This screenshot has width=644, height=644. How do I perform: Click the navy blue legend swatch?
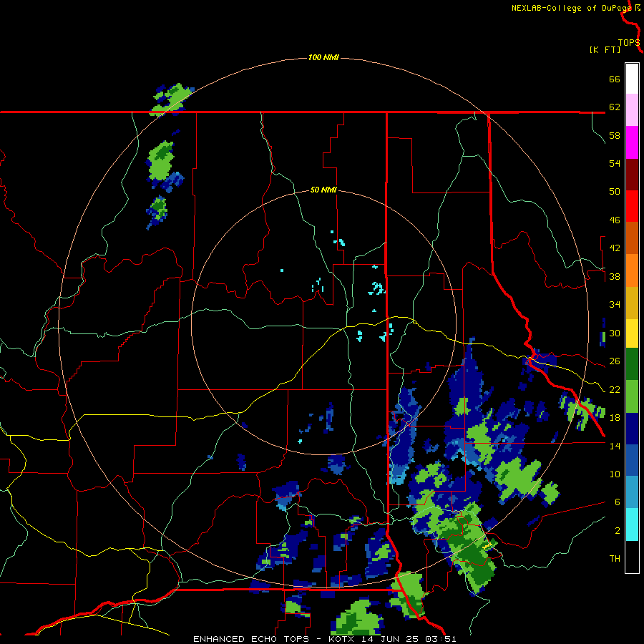[x=632, y=429]
